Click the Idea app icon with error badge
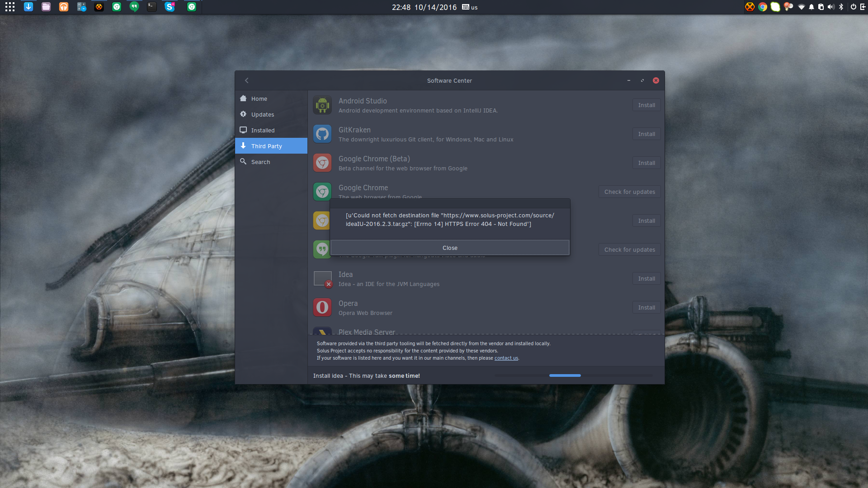 [x=323, y=279]
